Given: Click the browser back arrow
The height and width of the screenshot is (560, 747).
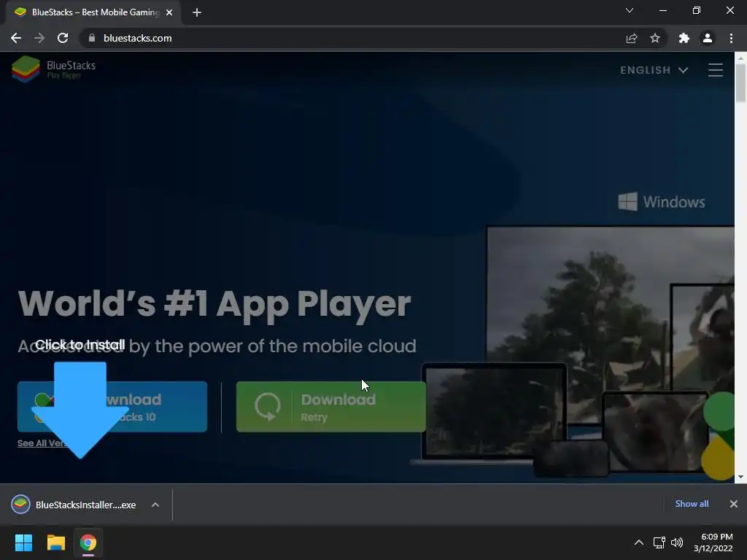Looking at the screenshot, I should [x=16, y=38].
